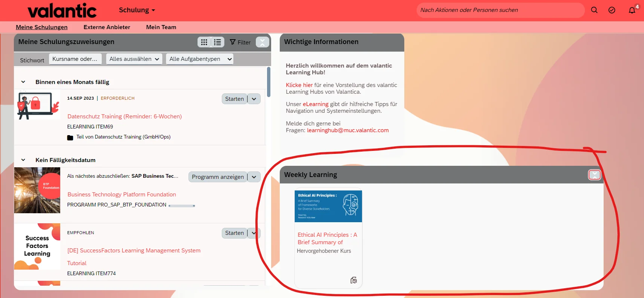Click the Wichtige Informationen panel header

[342, 42]
